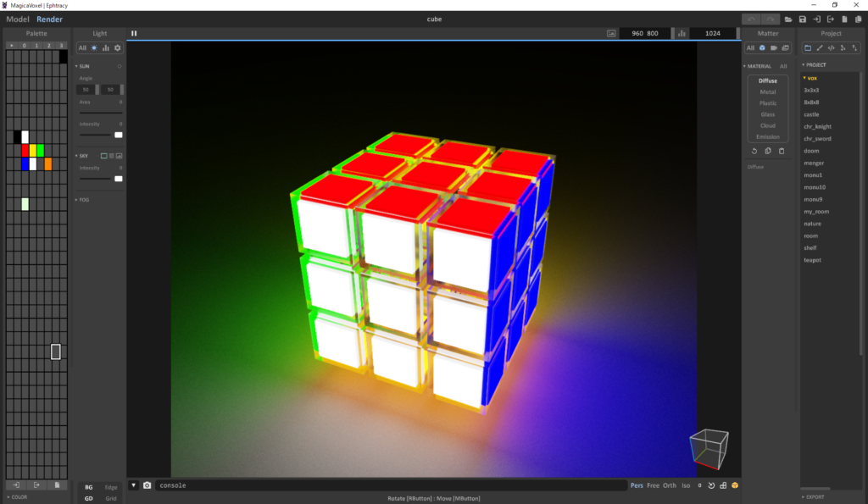Click the brush icon in Project panel
This screenshot has height=504, width=868.
[x=819, y=48]
